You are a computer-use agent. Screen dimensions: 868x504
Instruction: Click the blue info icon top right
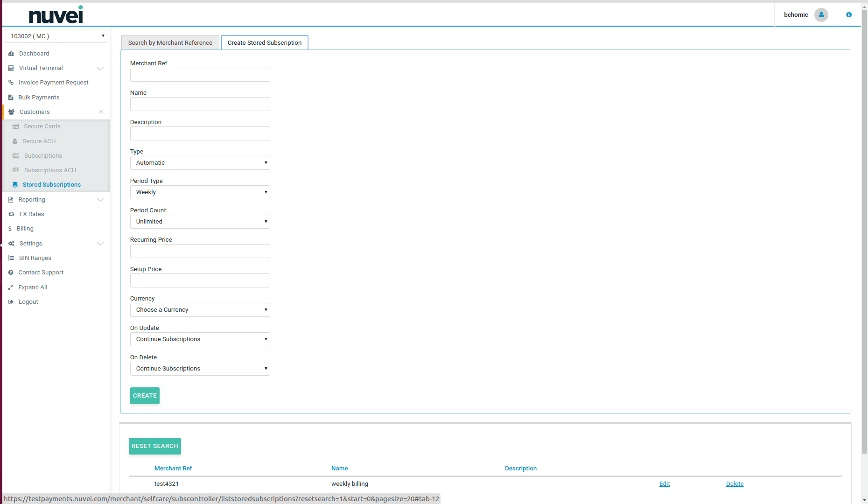(x=849, y=15)
